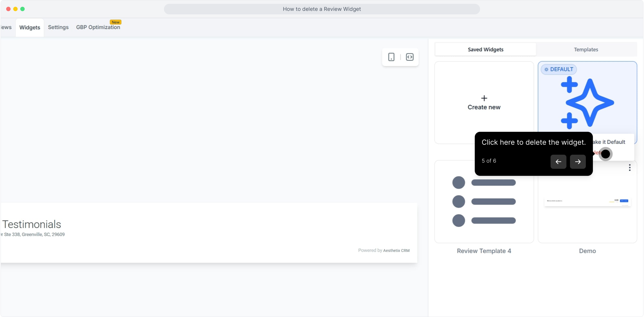Screen dimensions: 644x317
Task: Open the Saved Widgets tab
Action: [x=485, y=50]
